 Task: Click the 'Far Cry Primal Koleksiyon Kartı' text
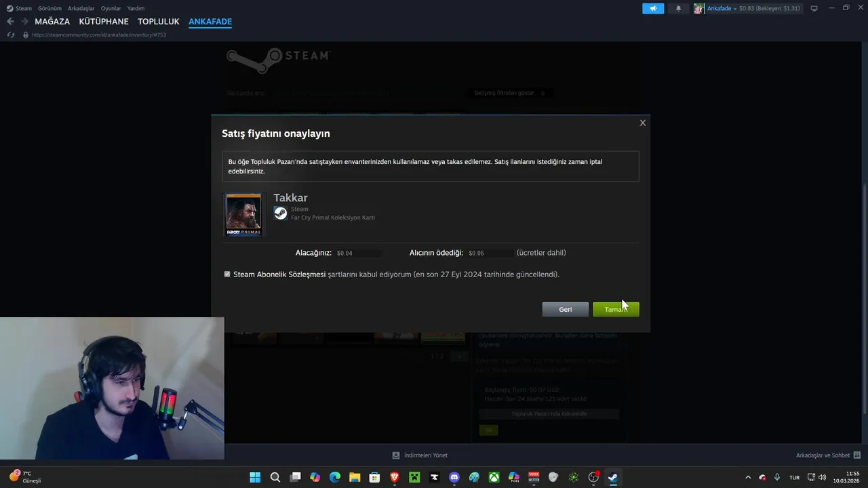tap(333, 218)
